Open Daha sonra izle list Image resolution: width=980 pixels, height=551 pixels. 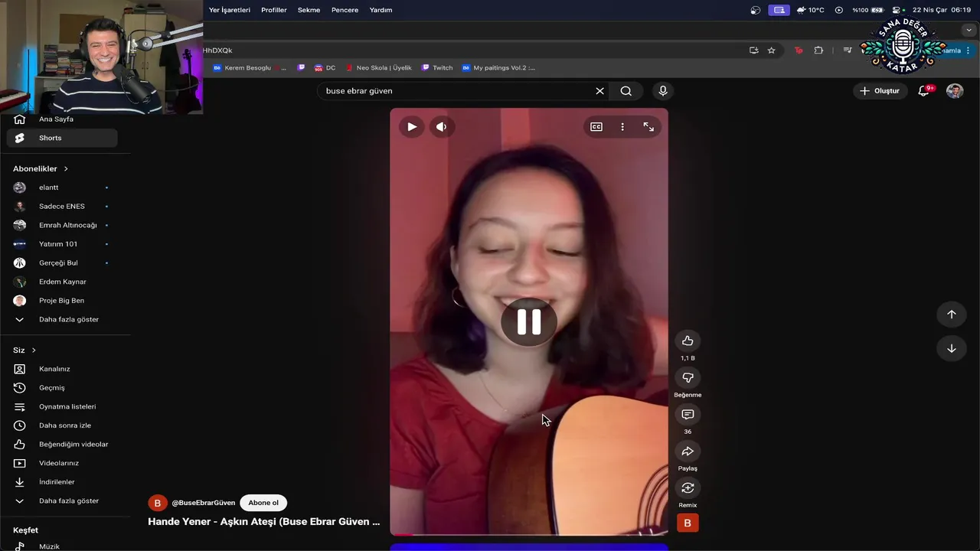62,425
